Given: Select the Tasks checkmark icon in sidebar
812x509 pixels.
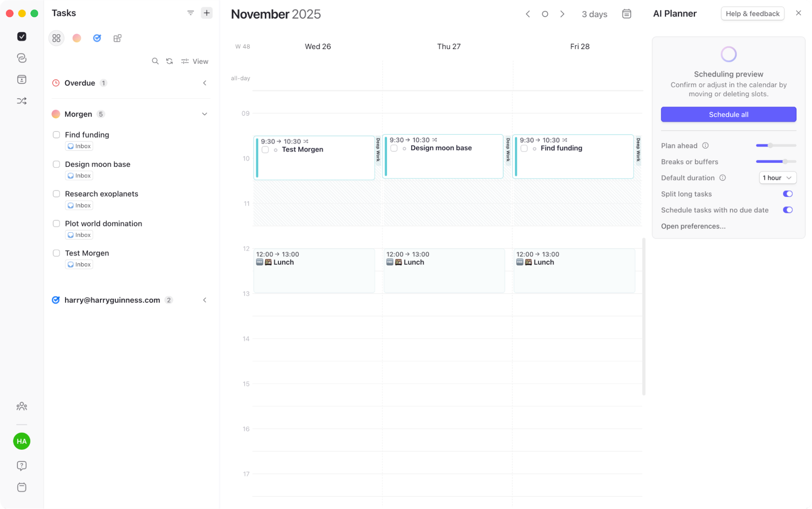Looking at the screenshot, I should (22, 37).
